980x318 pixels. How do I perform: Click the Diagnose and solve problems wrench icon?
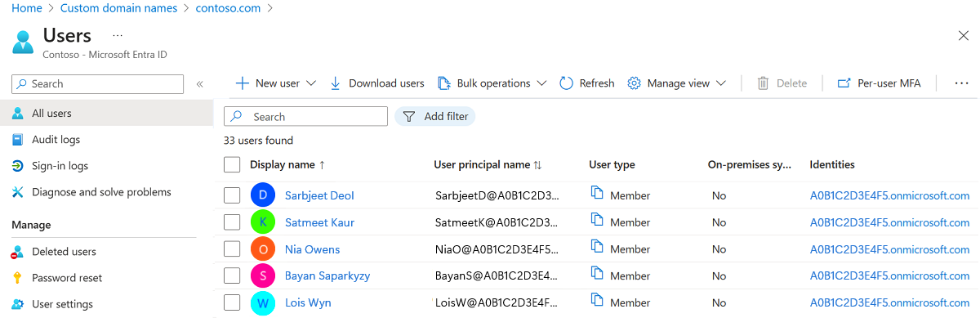18,192
